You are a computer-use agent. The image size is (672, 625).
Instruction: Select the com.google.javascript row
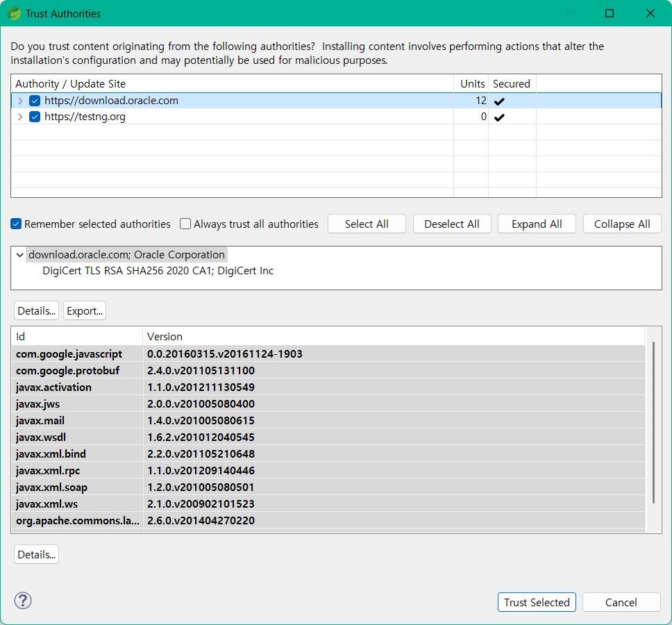[x=328, y=354]
